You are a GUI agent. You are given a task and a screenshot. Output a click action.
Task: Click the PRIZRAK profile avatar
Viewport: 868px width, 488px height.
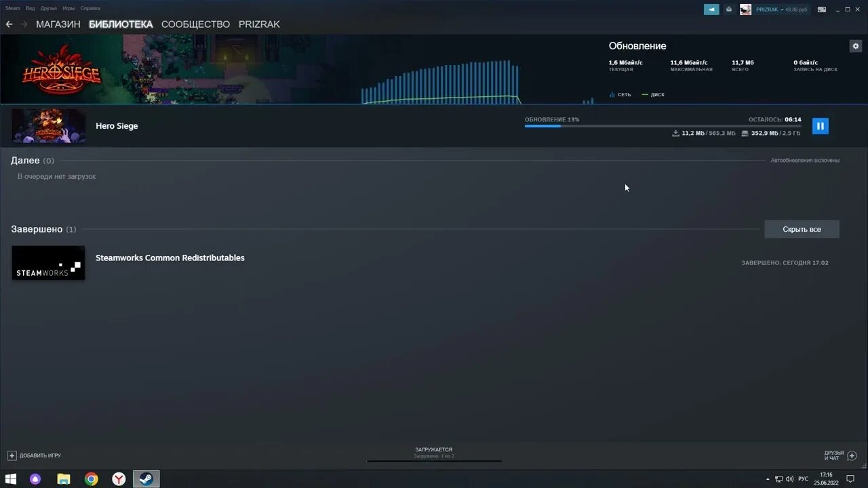[x=745, y=9]
